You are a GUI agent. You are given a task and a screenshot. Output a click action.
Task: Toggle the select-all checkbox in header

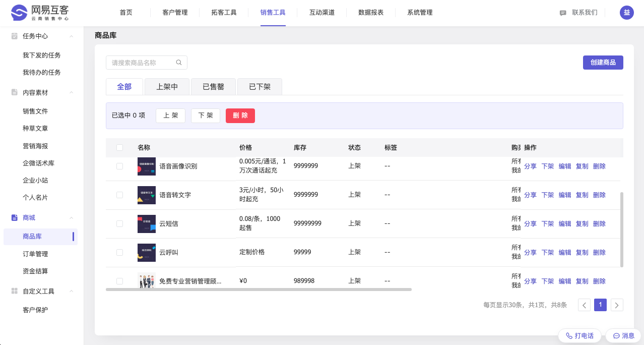(x=119, y=148)
